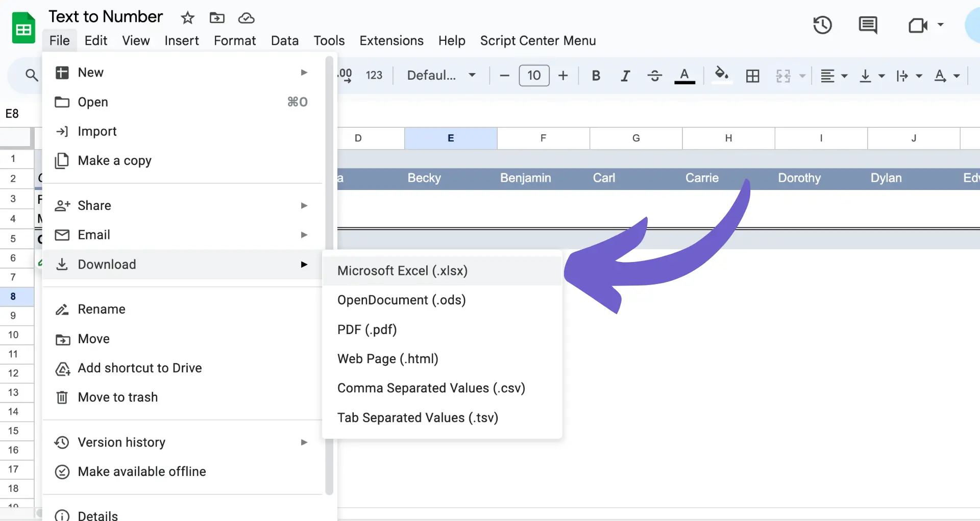This screenshot has width=980, height=521.
Task: Choose Open from the File menu
Action: coord(182,102)
